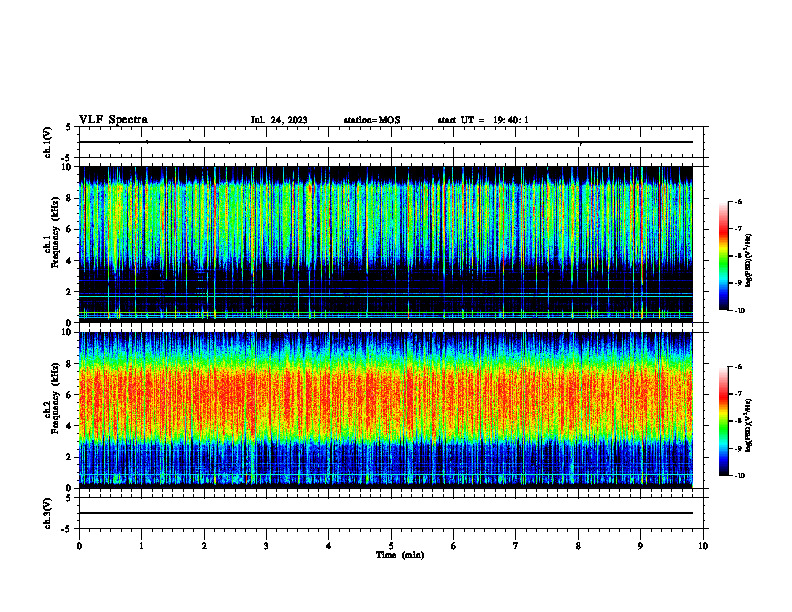
Task: Click the "ch.3(V)" axis label
Action: click(48, 513)
